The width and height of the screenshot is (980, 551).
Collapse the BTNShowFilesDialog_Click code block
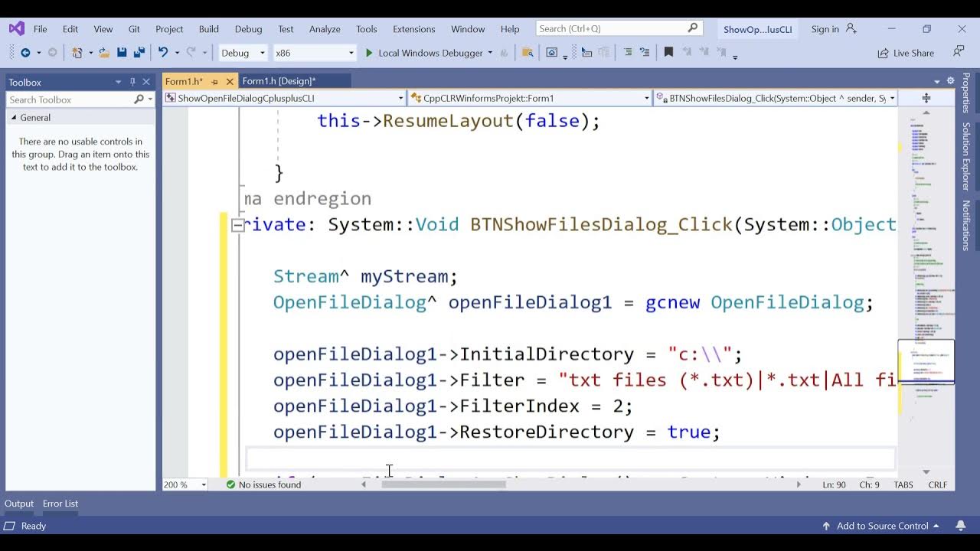237,224
